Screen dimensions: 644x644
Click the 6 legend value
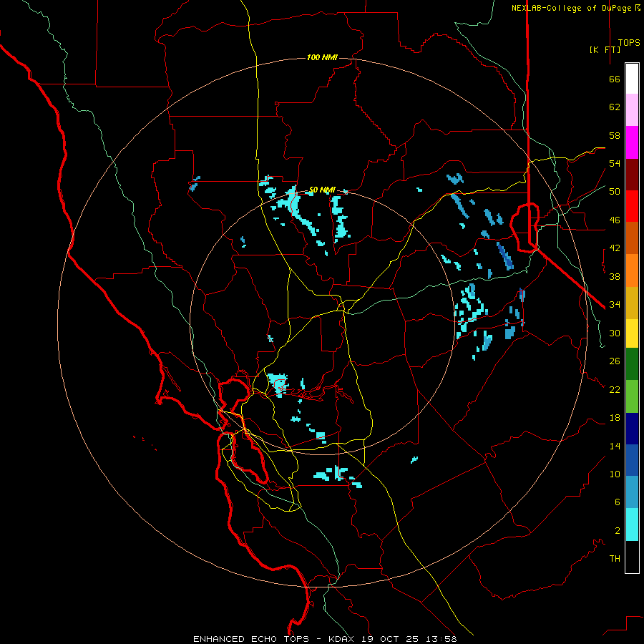(x=617, y=502)
